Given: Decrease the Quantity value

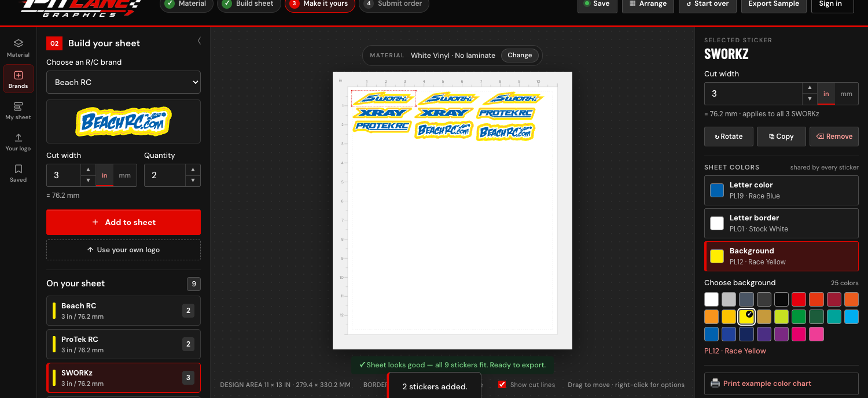Looking at the screenshot, I should point(193,180).
